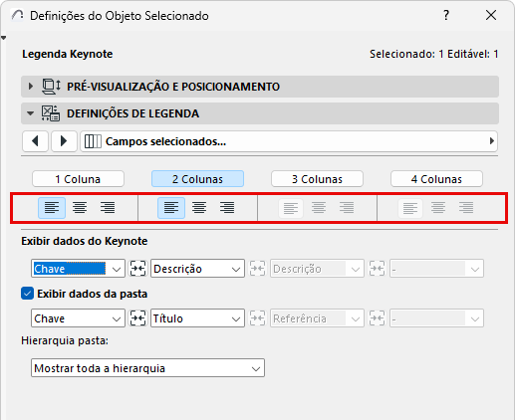This screenshot has height=420, width=515.
Task: Open Mostrar toda a hierarquia dropdown
Action: click(x=147, y=367)
